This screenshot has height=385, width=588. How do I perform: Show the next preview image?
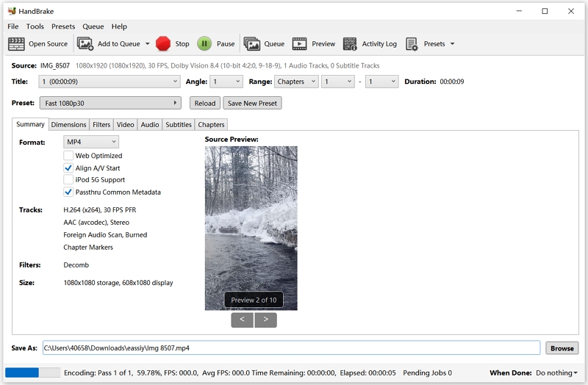click(265, 320)
